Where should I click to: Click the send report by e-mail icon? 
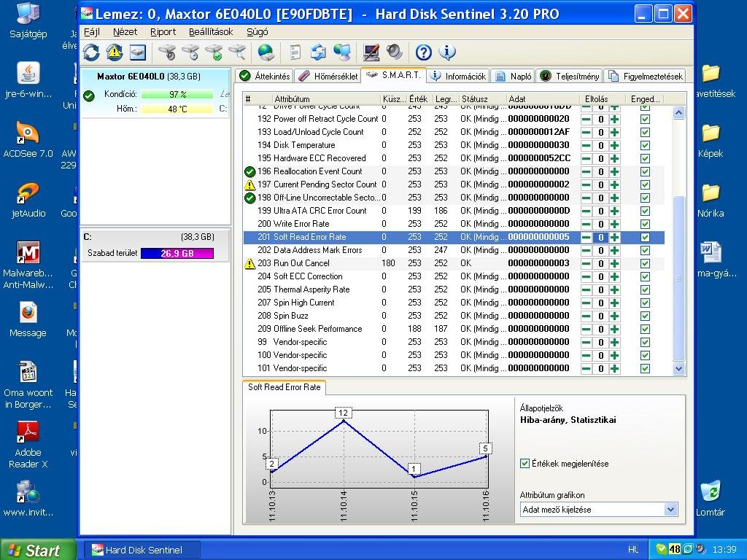coord(318,52)
